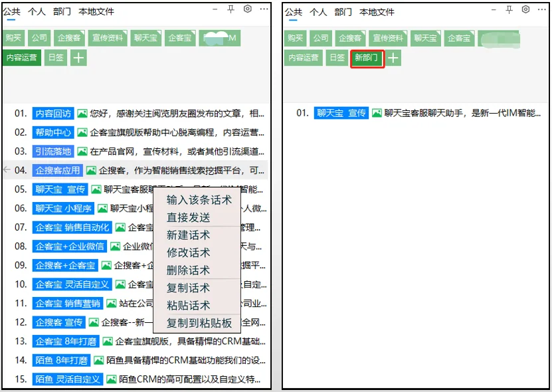Select 粘贴话术 in context menu
The height and width of the screenshot is (392, 552).
[x=189, y=306]
